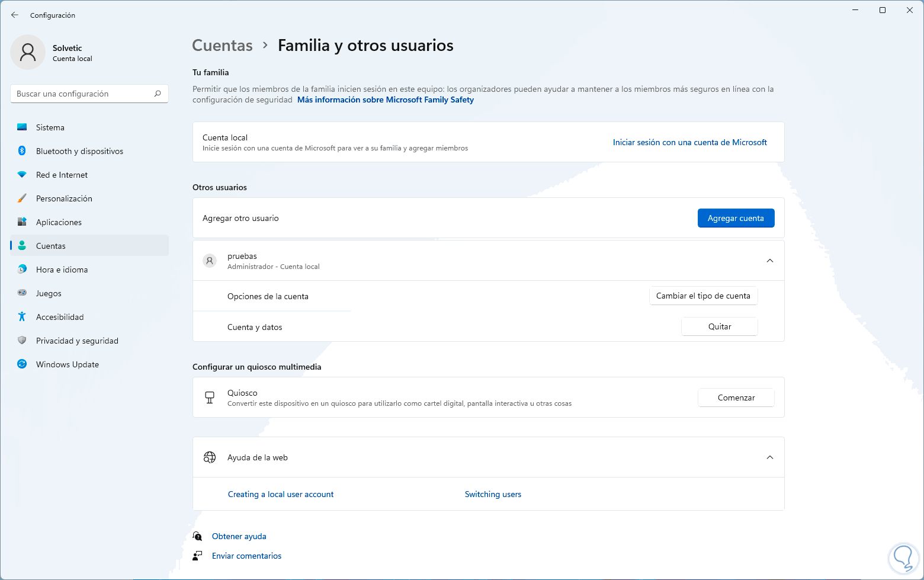924x580 pixels.
Task: Collapse the pruebas account details
Action: tap(769, 261)
